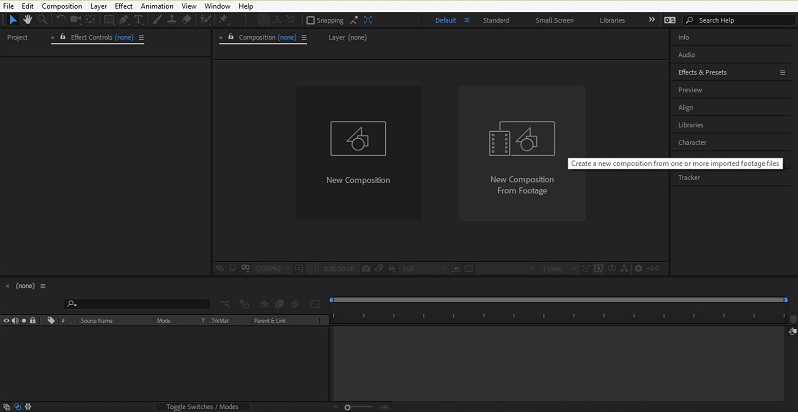Select the Horizontal Type tool
This screenshot has height=412, width=798.
pyautogui.click(x=138, y=19)
